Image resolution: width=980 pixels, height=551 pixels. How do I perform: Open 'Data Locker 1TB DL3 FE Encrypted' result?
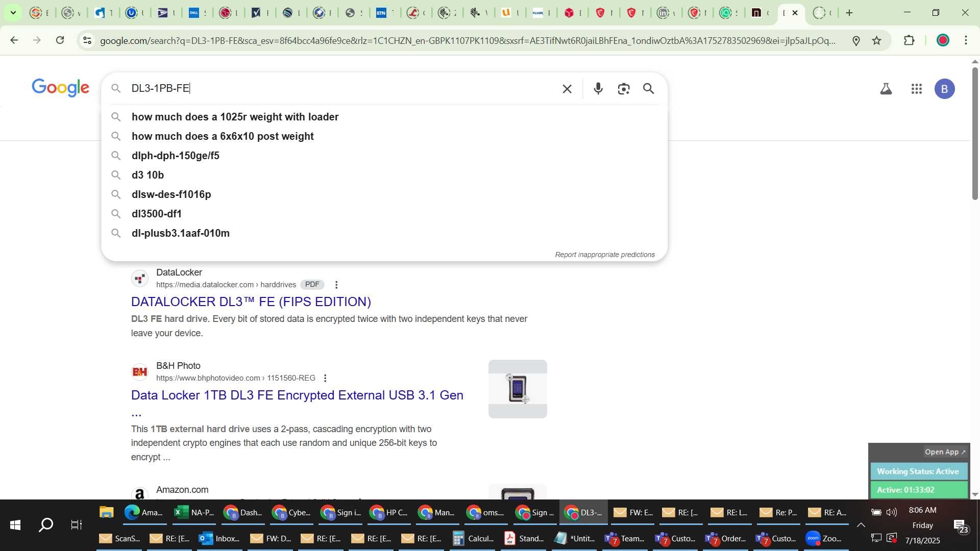coord(297,395)
